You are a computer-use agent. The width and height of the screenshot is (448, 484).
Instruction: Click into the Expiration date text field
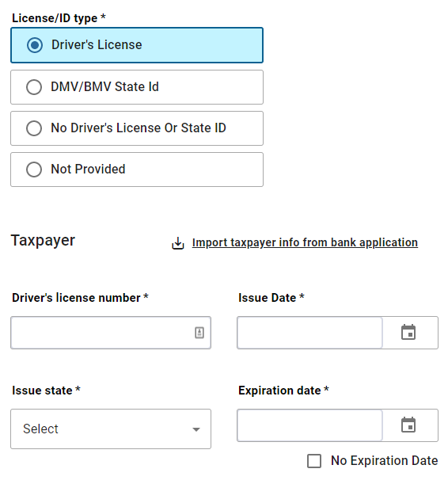(309, 425)
